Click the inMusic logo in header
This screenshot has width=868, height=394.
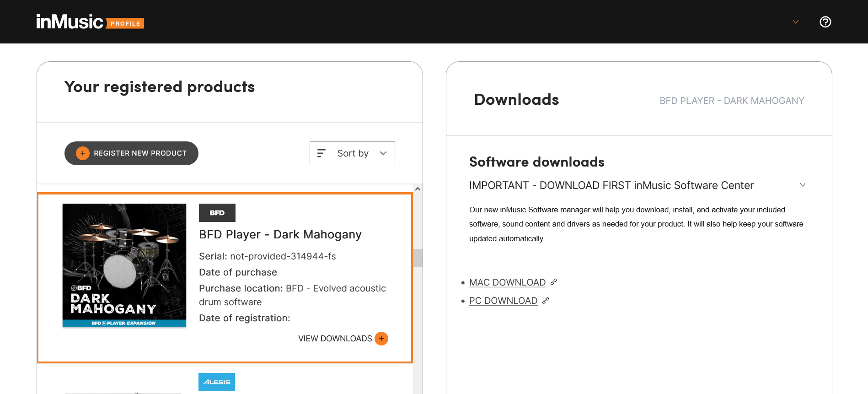pyautogui.click(x=70, y=22)
